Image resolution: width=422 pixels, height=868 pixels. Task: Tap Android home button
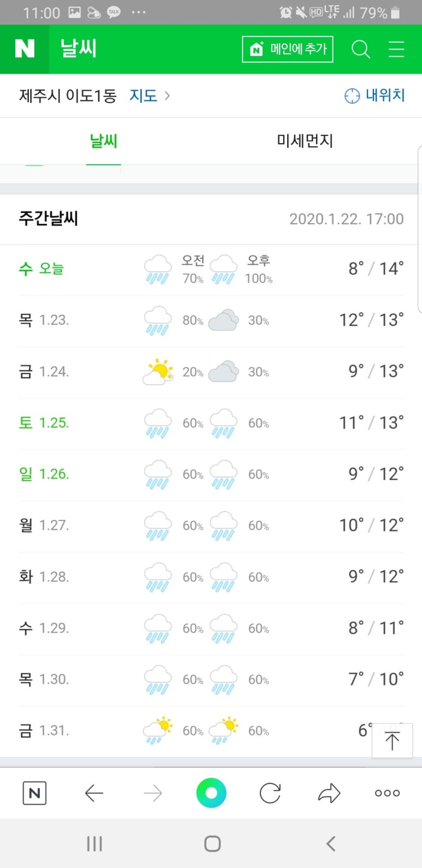coord(212,844)
